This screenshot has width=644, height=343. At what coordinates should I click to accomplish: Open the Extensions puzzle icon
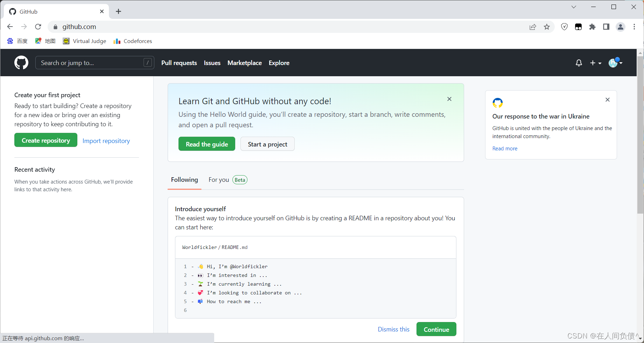pos(592,27)
